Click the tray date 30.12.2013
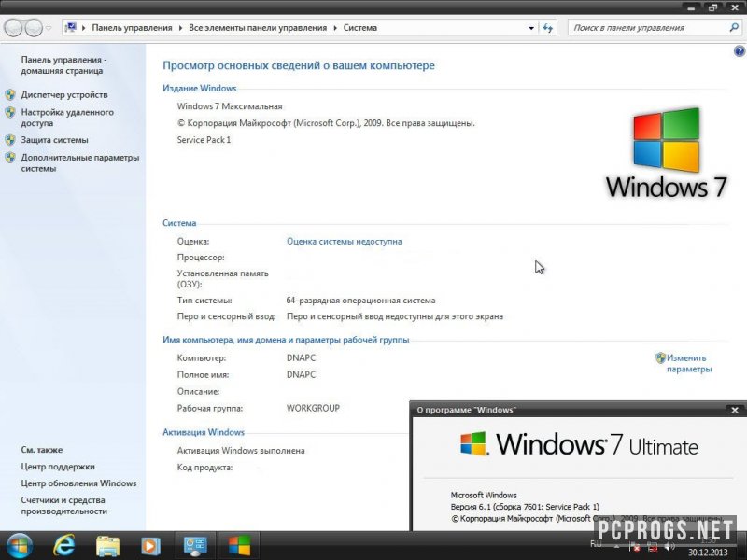The width and height of the screenshot is (747, 560). [708, 553]
